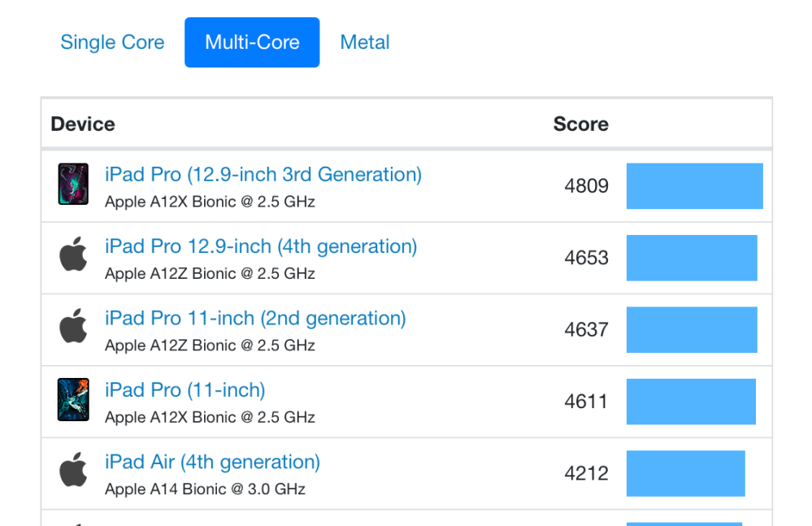Viewport: 812px width, 526px height.
Task: Open the iPad Air (4th generation) link
Action: [212, 462]
